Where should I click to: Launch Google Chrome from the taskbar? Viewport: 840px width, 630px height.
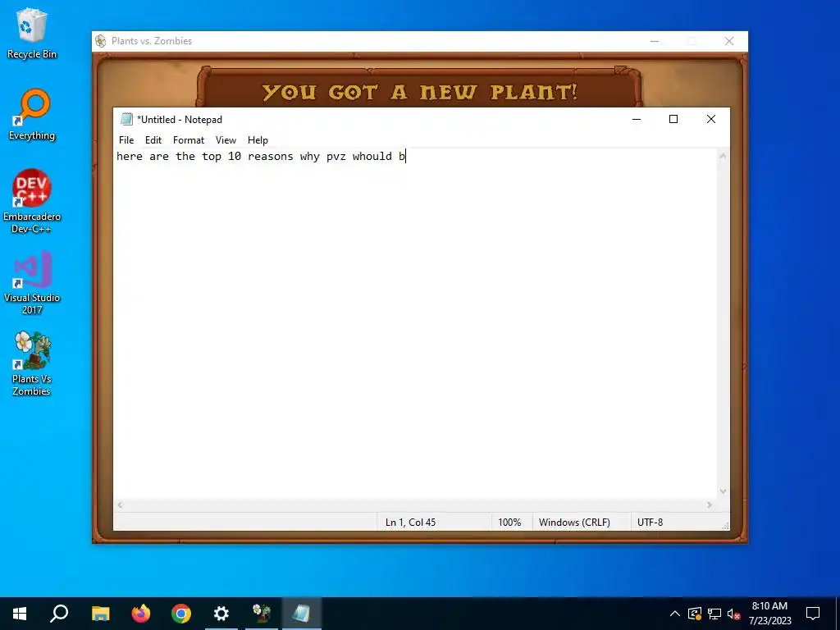[x=181, y=614]
